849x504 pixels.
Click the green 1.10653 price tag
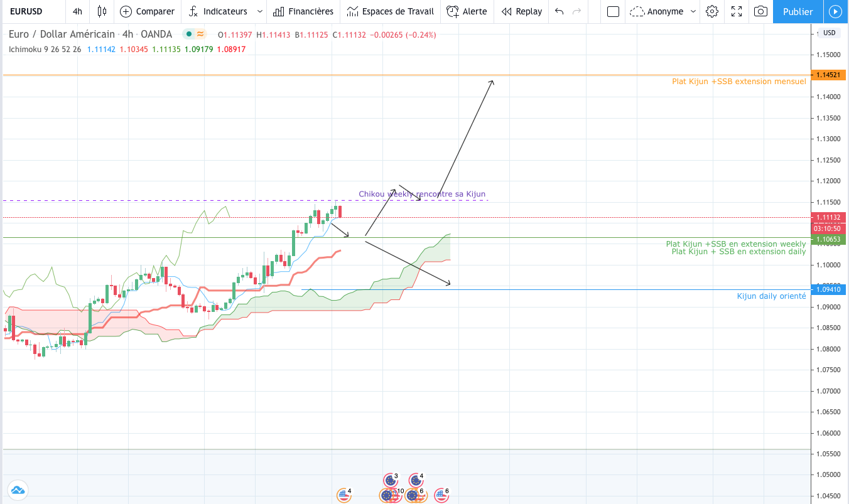click(829, 239)
